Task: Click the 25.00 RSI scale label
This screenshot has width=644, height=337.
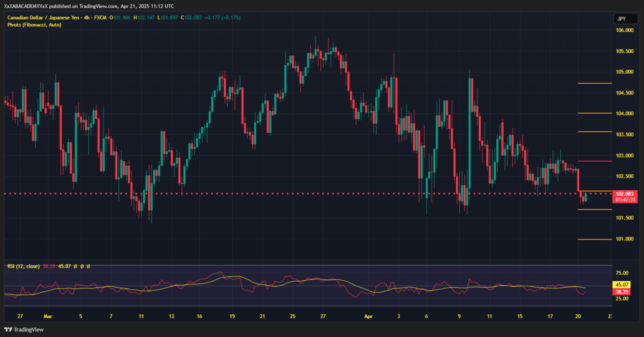Action: [623, 298]
